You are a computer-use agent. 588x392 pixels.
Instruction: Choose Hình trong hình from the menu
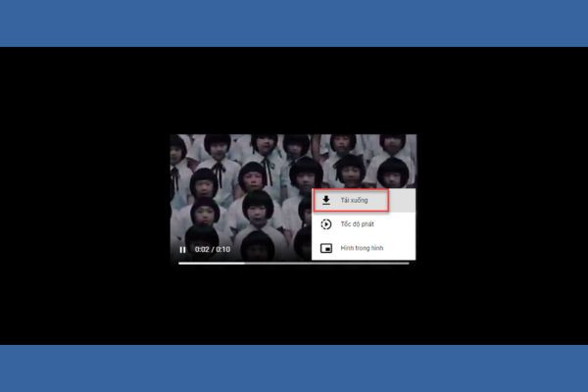[x=364, y=248]
